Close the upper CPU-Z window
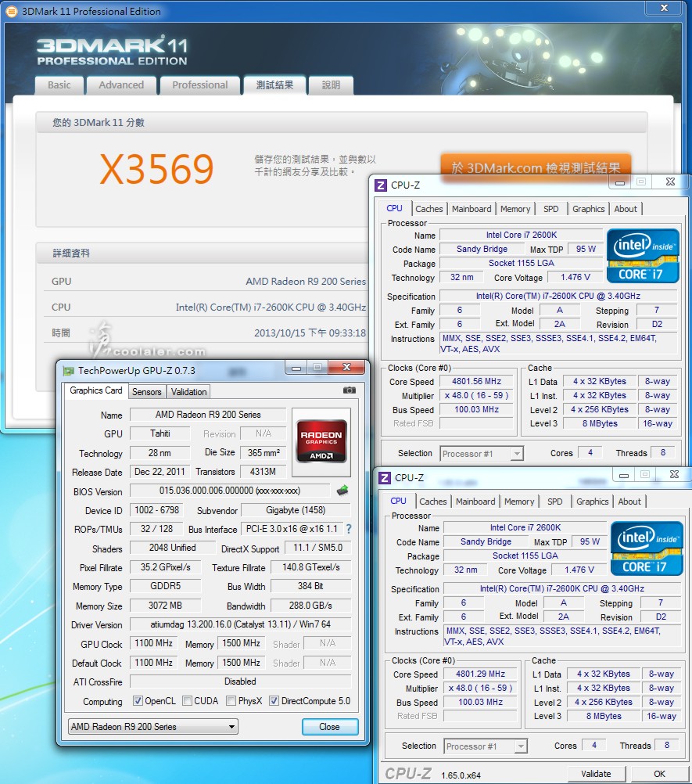Viewport: 692px width, 784px height. 671,182
